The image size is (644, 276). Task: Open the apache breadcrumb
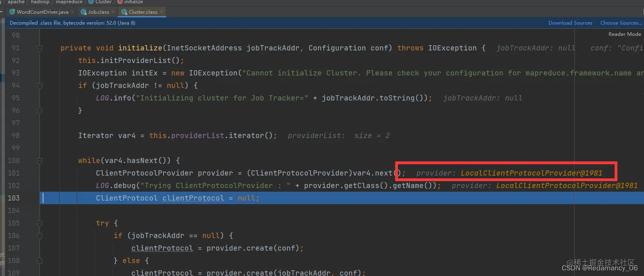click(x=16, y=2)
